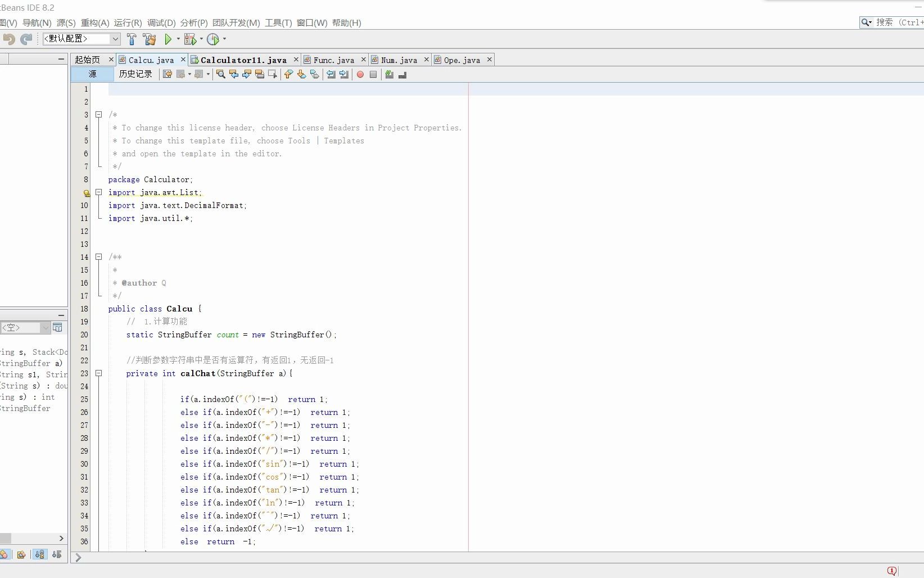Open 源(S) menu

coord(66,23)
